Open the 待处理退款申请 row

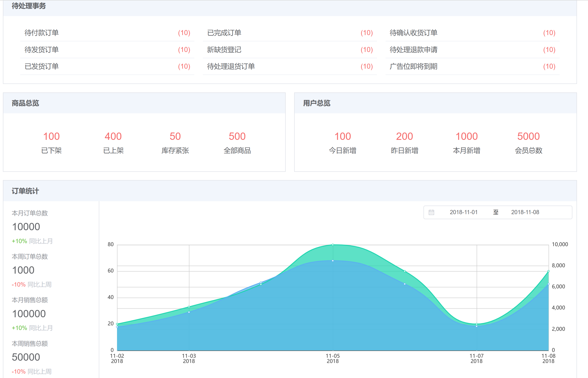pos(472,50)
